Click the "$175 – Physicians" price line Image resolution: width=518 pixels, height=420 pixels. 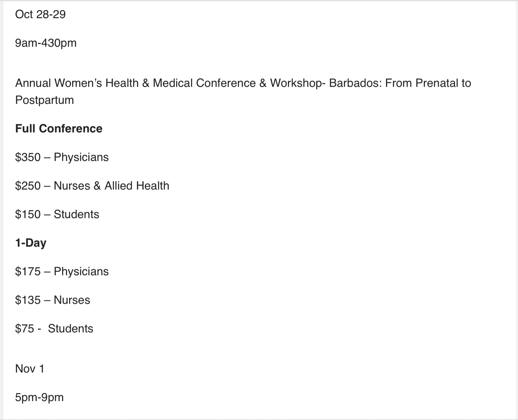point(62,272)
